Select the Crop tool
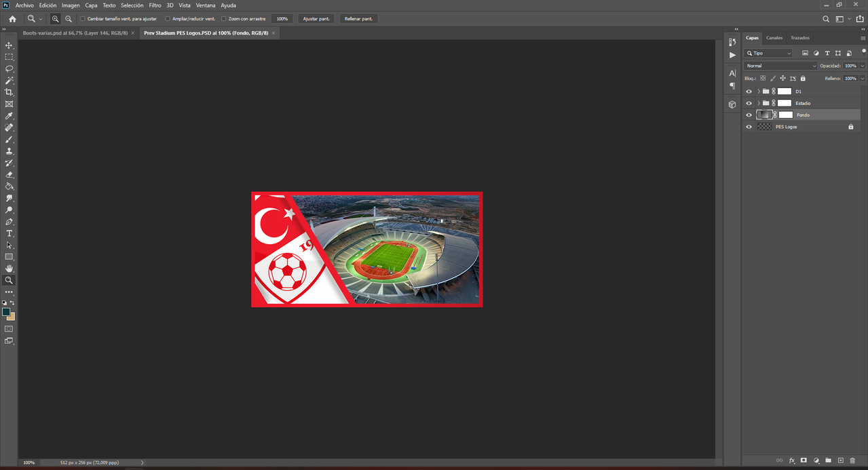The height and width of the screenshot is (470, 868). click(9, 92)
